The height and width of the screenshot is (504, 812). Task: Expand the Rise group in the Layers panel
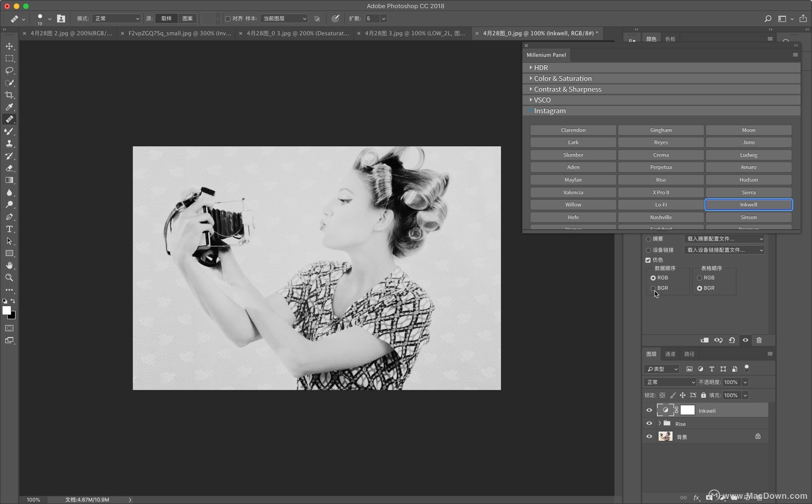[660, 423]
